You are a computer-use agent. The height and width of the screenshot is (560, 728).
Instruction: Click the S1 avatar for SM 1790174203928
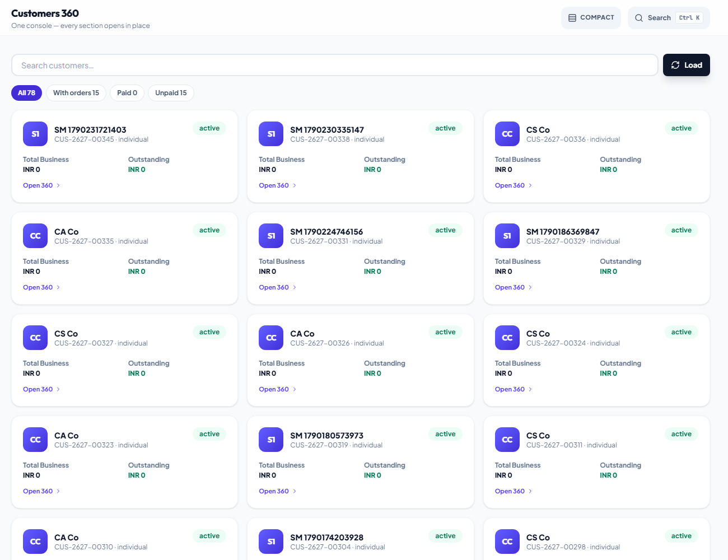[x=271, y=542]
